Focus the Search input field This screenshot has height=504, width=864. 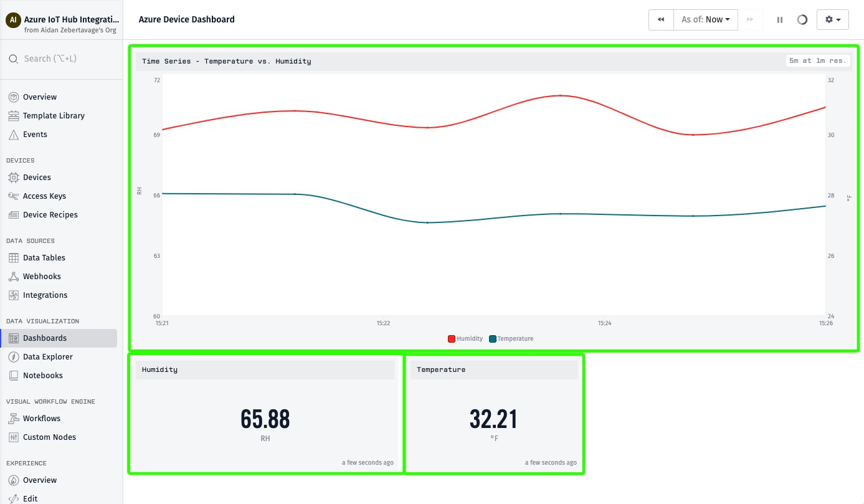62,59
